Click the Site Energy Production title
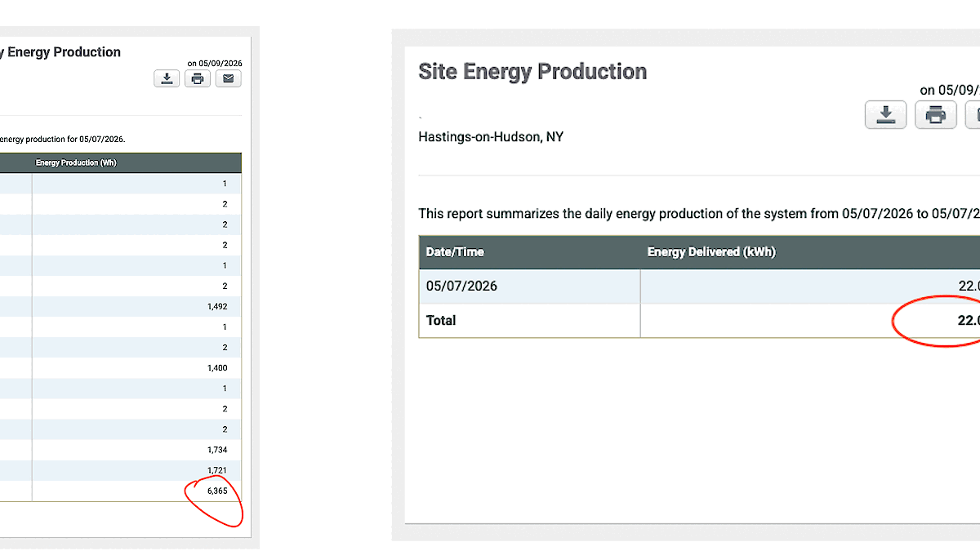980x551 pixels. 532,72
